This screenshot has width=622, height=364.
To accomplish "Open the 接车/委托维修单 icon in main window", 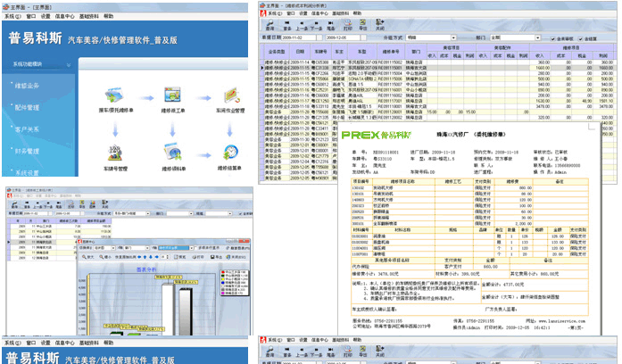I will point(115,95).
